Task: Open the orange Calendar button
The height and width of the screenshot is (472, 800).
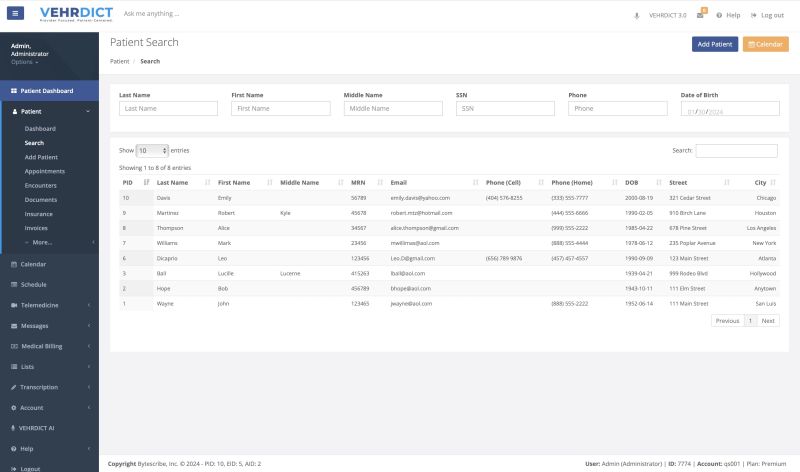Action: coord(765,44)
